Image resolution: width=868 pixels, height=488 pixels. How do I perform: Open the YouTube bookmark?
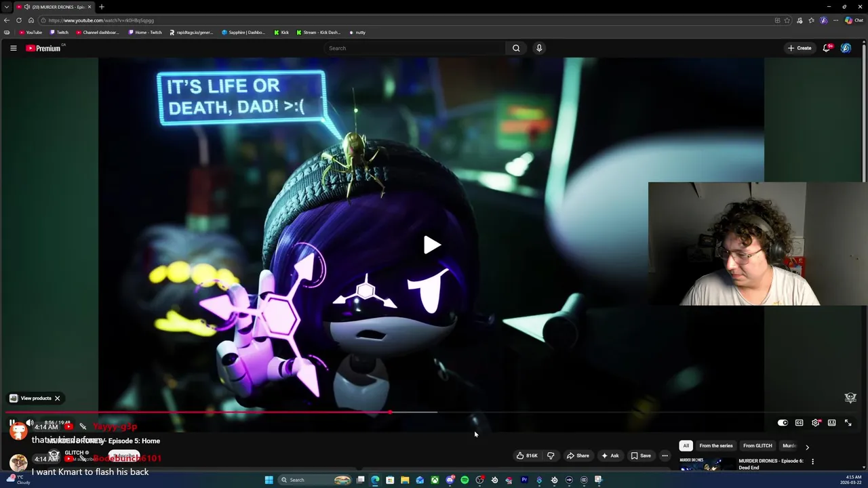(31, 33)
